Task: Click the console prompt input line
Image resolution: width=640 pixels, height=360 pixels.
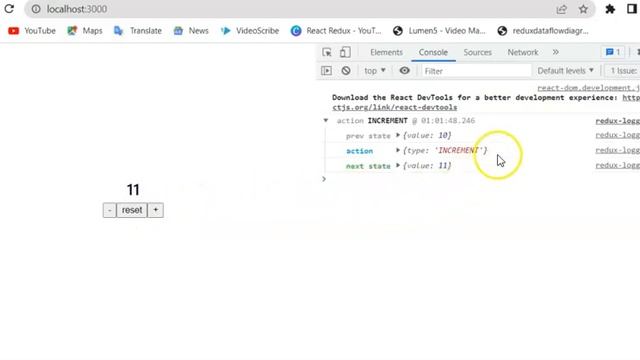Action: point(482,179)
